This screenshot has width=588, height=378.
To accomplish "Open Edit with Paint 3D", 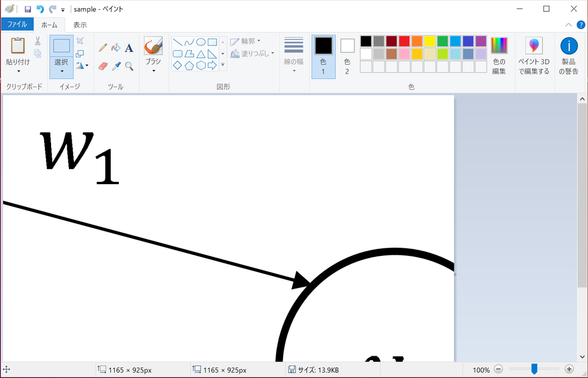I will coord(534,56).
